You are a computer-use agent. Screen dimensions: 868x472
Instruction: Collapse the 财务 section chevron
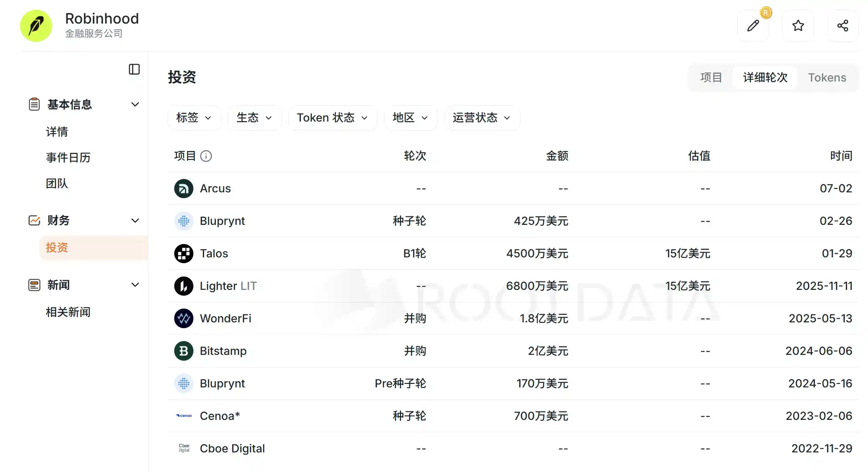pos(135,220)
